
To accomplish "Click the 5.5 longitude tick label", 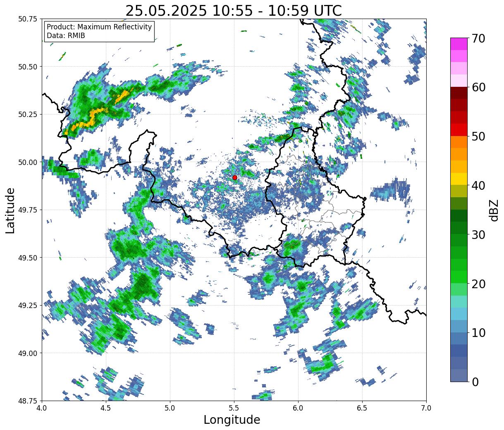I will 234,408.
